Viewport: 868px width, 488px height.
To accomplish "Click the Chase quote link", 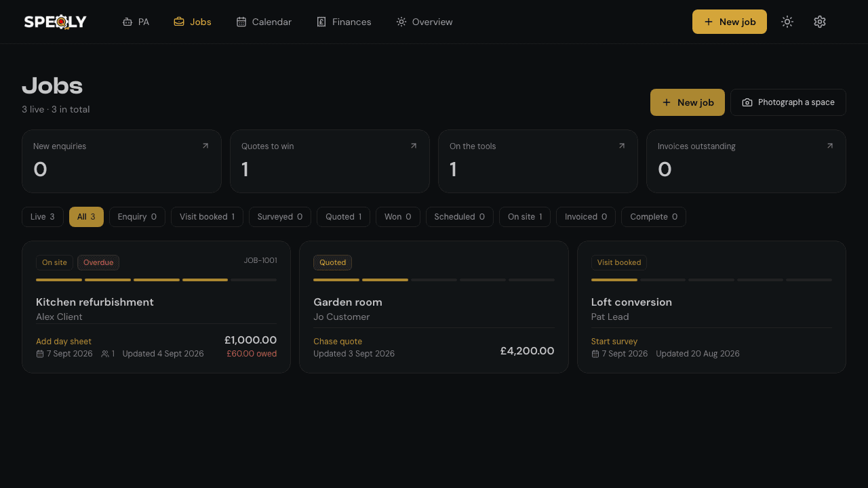I will pos(338,342).
